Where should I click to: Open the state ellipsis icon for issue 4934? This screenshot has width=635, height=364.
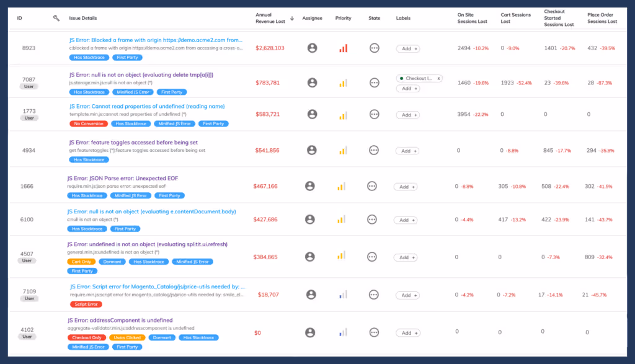(x=374, y=150)
